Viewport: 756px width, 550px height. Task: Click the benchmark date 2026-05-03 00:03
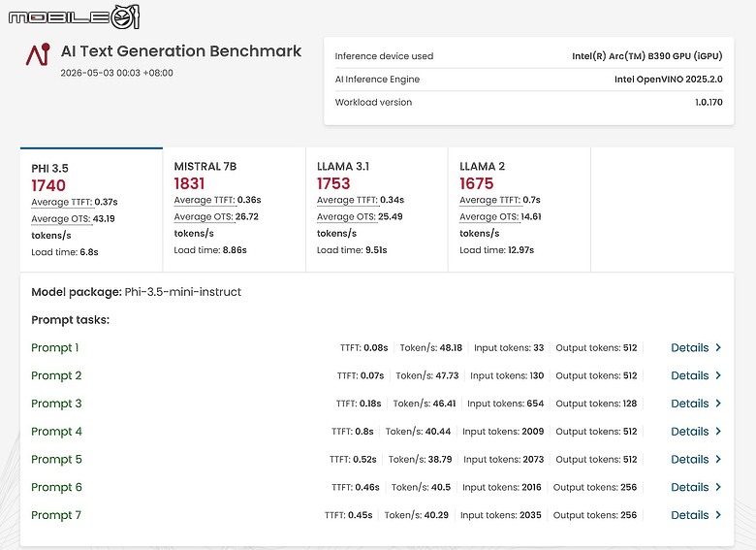116,73
